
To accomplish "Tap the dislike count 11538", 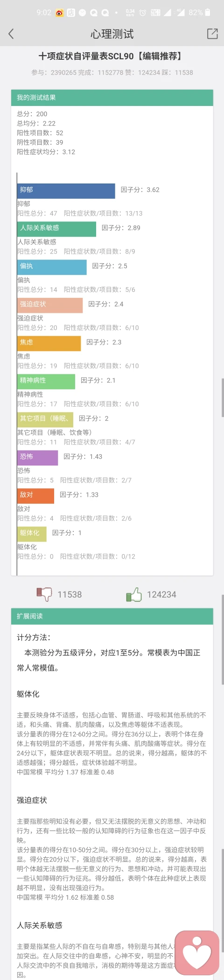I will click(x=70, y=594).
